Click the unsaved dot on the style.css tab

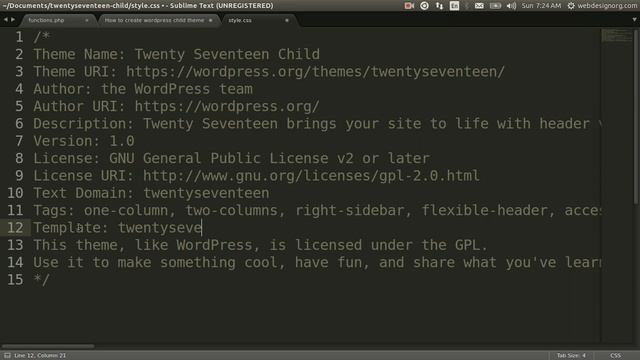point(287,20)
